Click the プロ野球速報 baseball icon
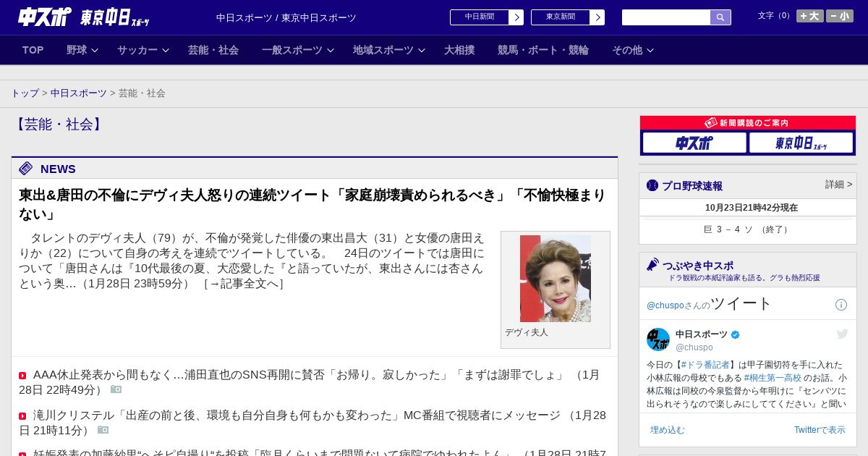Screen dimensions: 868x456 652,185
